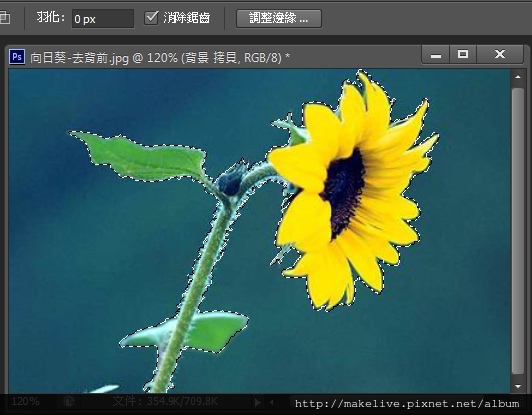
Task: Toggle the 消除鋸齒 anti-alias checkbox
Action: pos(151,18)
